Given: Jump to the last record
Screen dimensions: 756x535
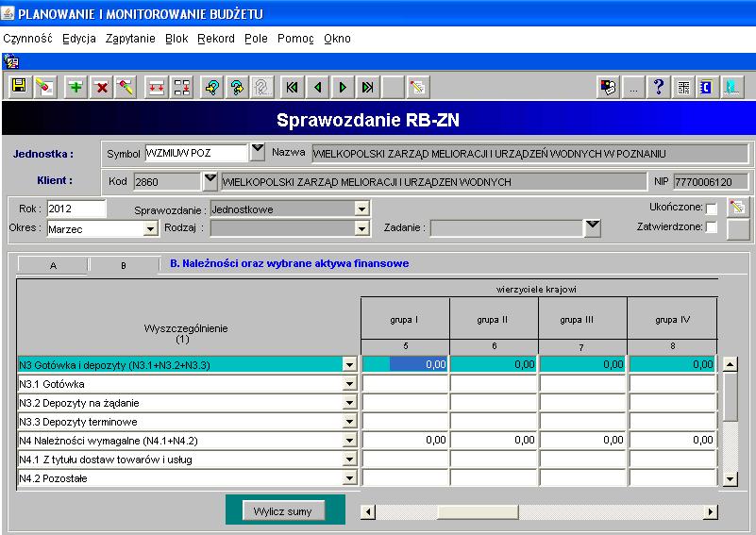Looking at the screenshot, I should 368,87.
